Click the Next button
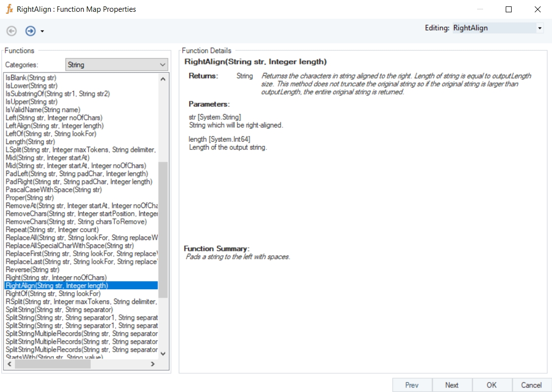 (452, 385)
